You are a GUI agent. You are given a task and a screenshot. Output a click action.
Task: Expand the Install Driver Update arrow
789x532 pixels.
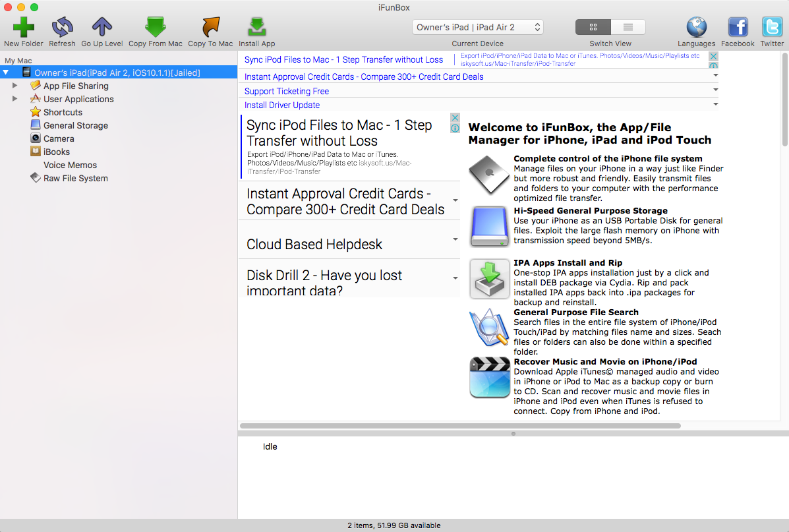click(715, 104)
